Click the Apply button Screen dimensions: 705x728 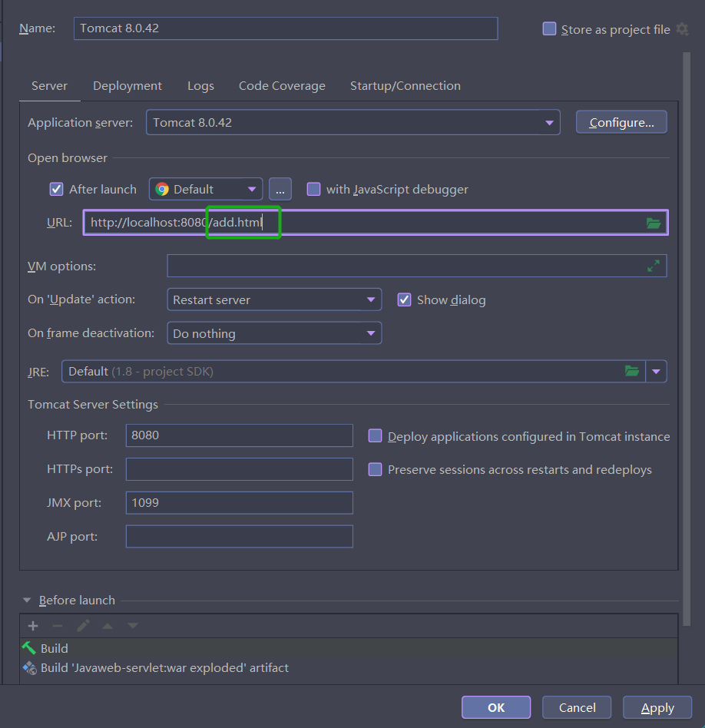pyautogui.click(x=657, y=707)
